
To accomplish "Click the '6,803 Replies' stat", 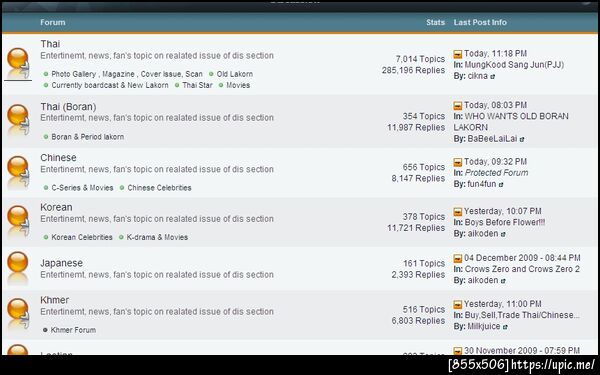I will 418,321.
